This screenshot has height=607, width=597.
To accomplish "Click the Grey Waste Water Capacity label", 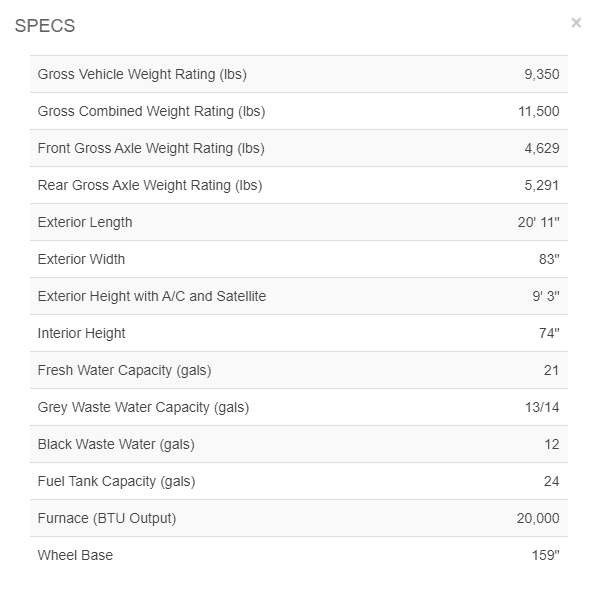I will pos(143,407).
